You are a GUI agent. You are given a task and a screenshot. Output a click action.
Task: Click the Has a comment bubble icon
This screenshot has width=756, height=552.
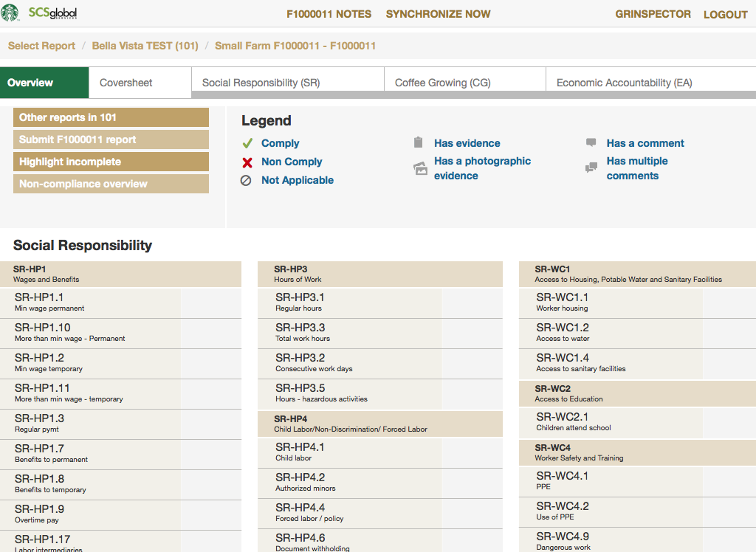pos(591,143)
